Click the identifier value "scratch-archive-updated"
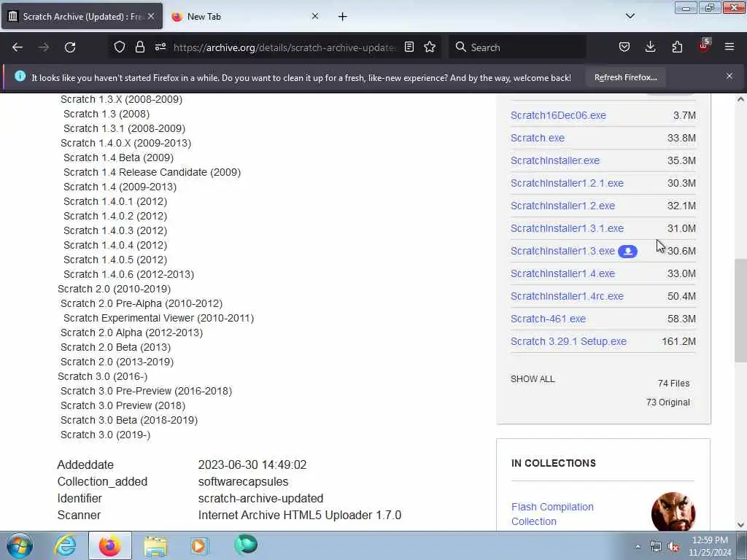The height and width of the screenshot is (560, 747). point(260,499)
